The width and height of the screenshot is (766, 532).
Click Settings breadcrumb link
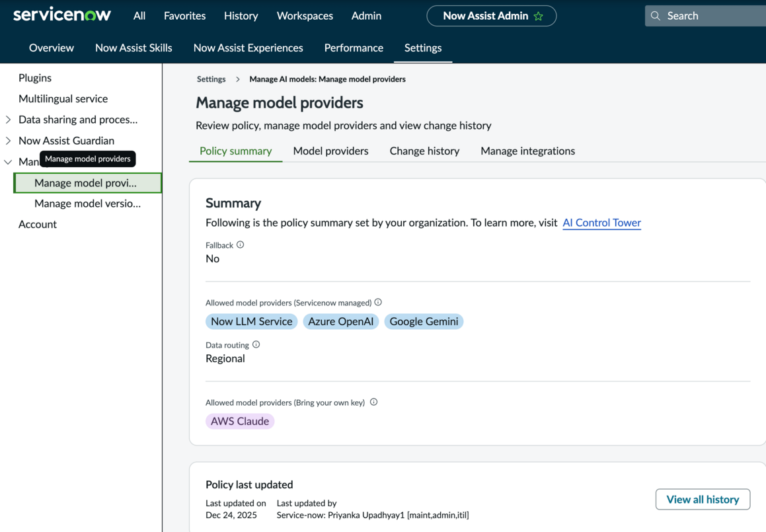pyautogui.click(x=211, y=79)
